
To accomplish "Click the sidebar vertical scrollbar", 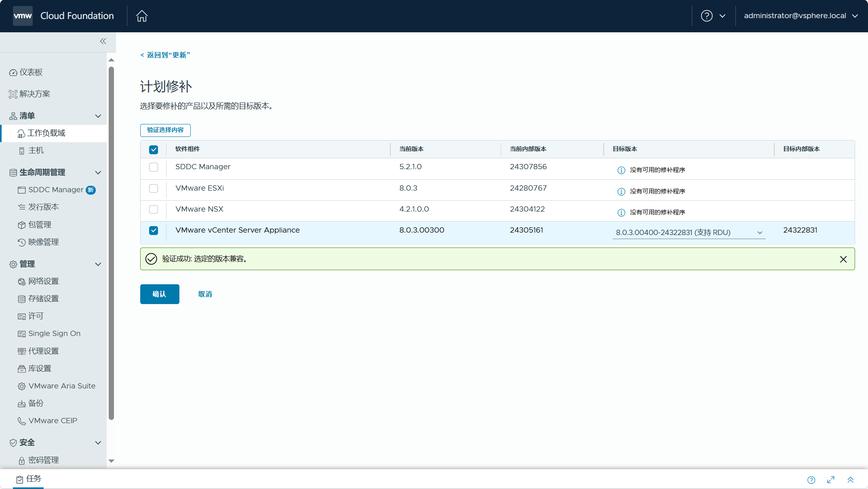I will click(x=112, y=243).
